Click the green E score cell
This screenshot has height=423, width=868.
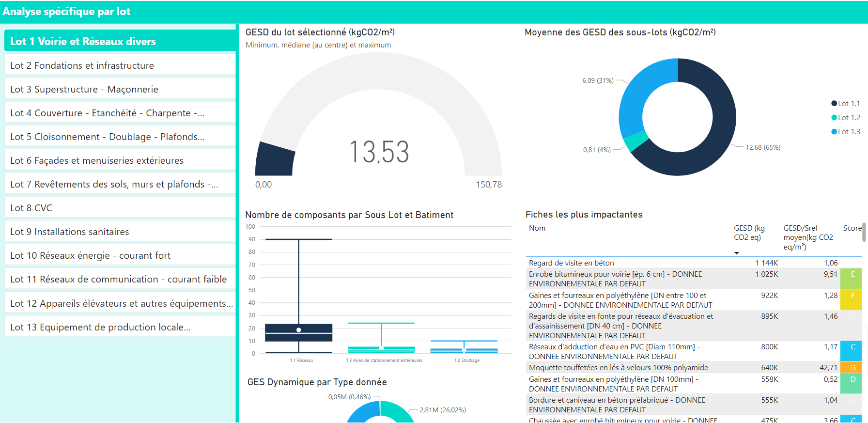pyautogui.click(x=851, y=279)
